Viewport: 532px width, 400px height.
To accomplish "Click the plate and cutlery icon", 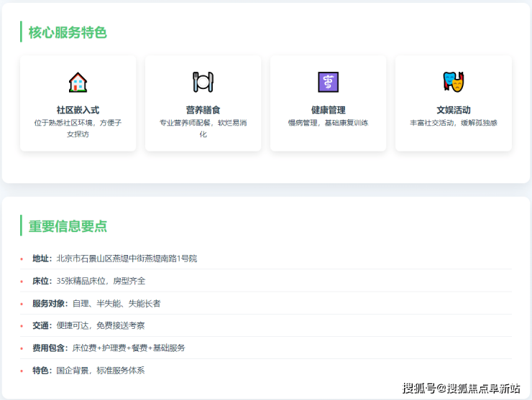I will point(203,82).
